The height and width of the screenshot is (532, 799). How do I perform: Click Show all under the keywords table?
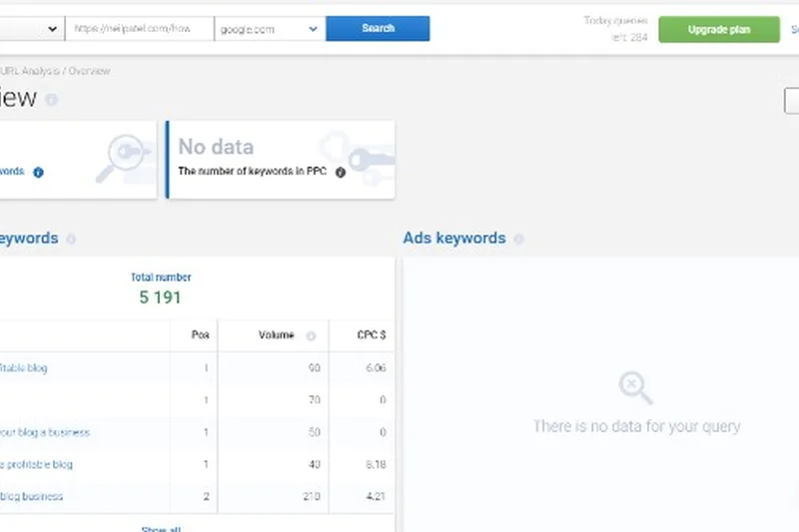[160, 529]
